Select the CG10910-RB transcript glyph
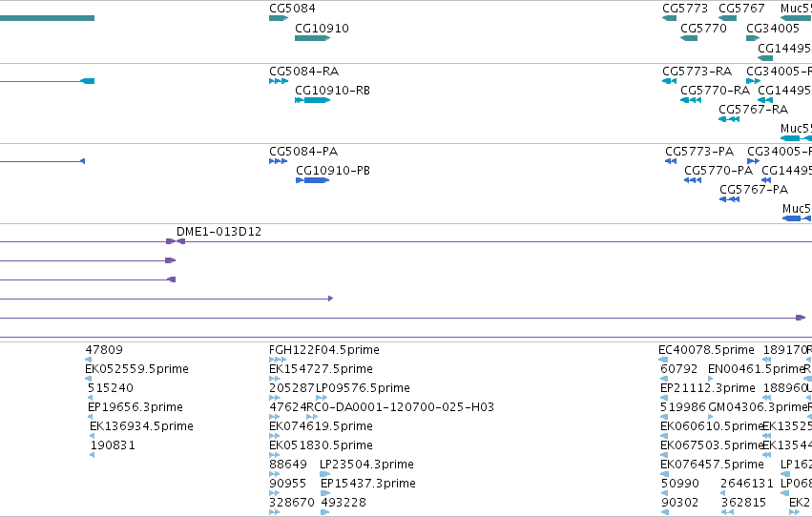This screenshot has width=812, height=517. (313, 100)
